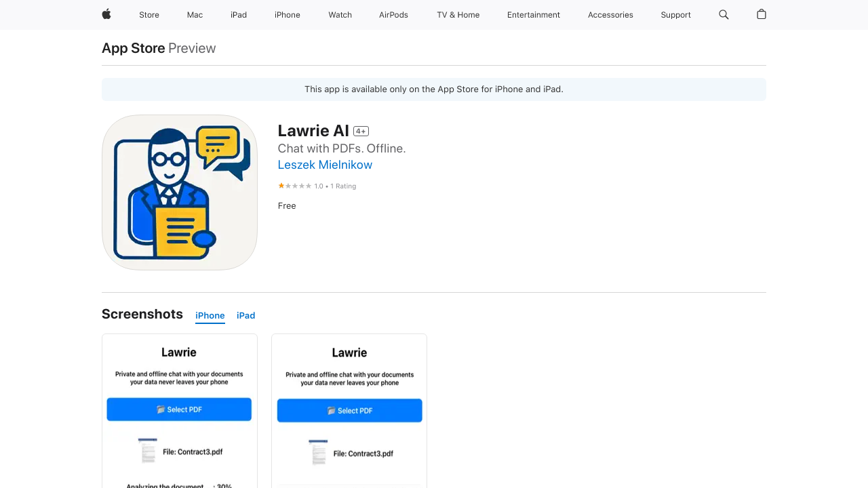The image size is (868, 488).
Task: Click the '1.0 • 1 Rating' text
Action: [335, 186]
